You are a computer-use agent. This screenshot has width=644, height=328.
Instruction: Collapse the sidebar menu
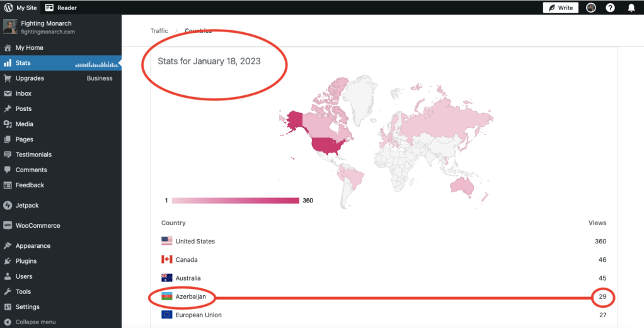click(x=35, y=322)
